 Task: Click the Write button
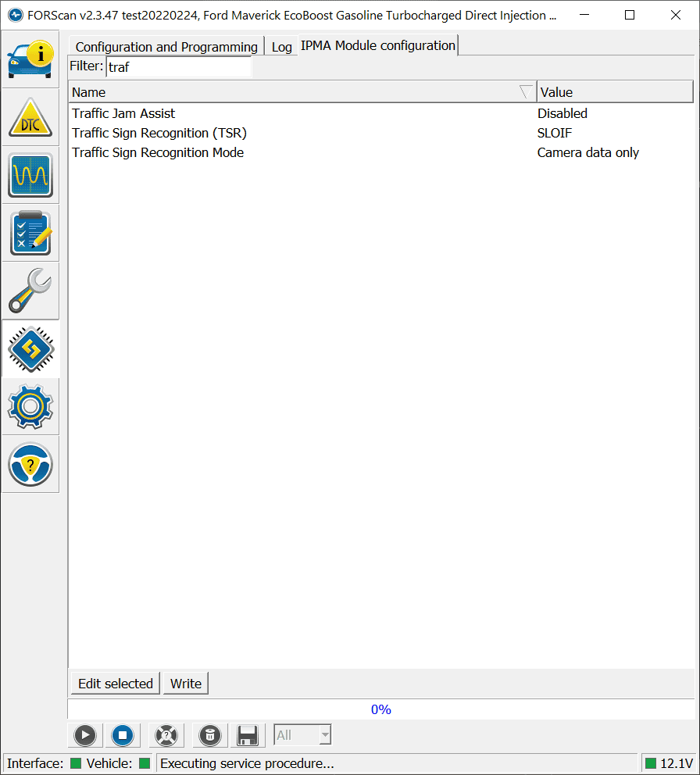tap(186, 683)
